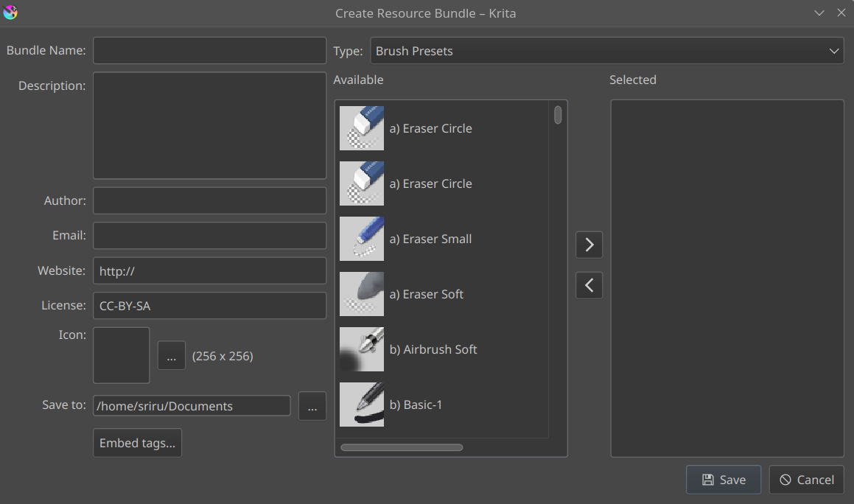Click the Author input field
Screen dimensions: 854x504
pos(209,200)
